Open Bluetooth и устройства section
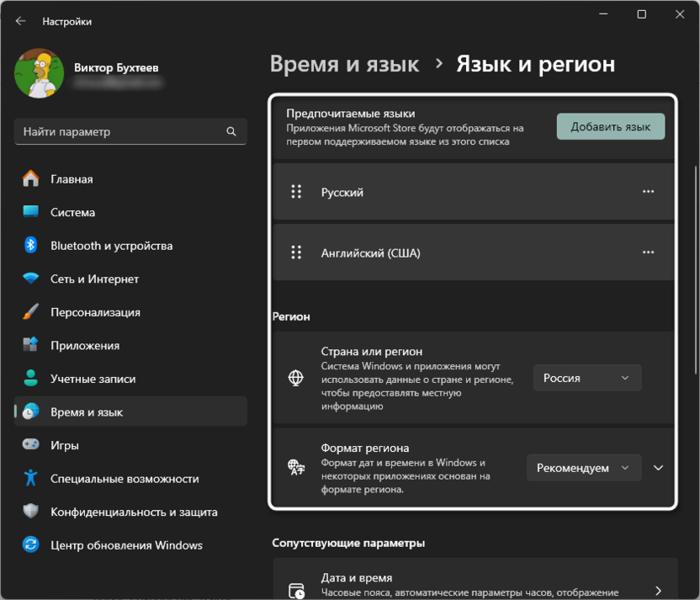The image size is (700, 600). point(130,246)
